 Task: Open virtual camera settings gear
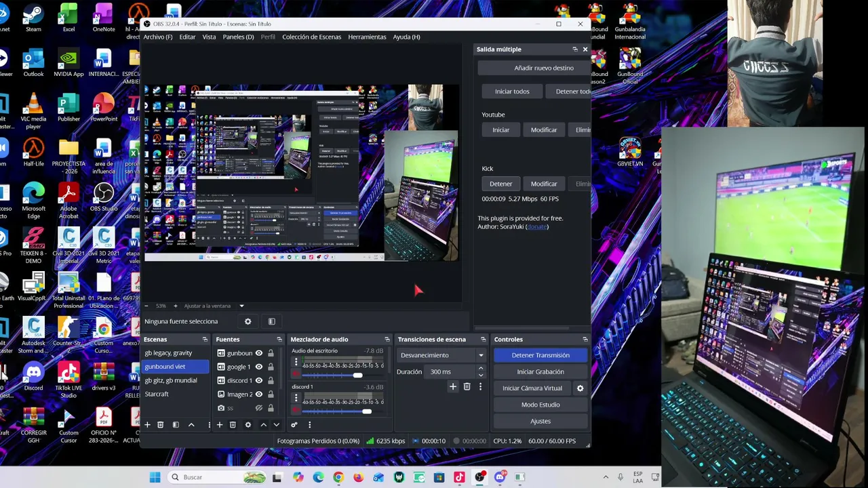[x=580, y=388]
